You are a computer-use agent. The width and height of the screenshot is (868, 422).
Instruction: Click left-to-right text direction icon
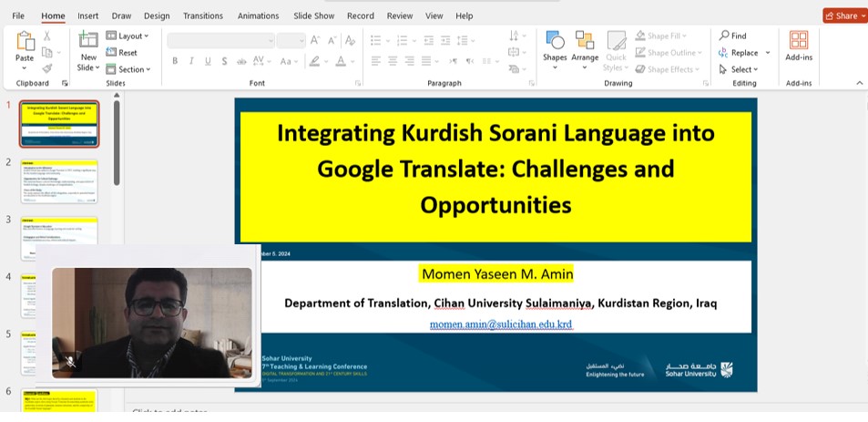click(453, 61)
